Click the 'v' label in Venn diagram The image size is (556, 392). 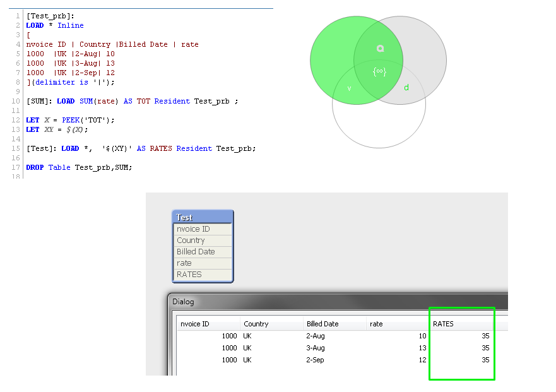click(350, 89)
